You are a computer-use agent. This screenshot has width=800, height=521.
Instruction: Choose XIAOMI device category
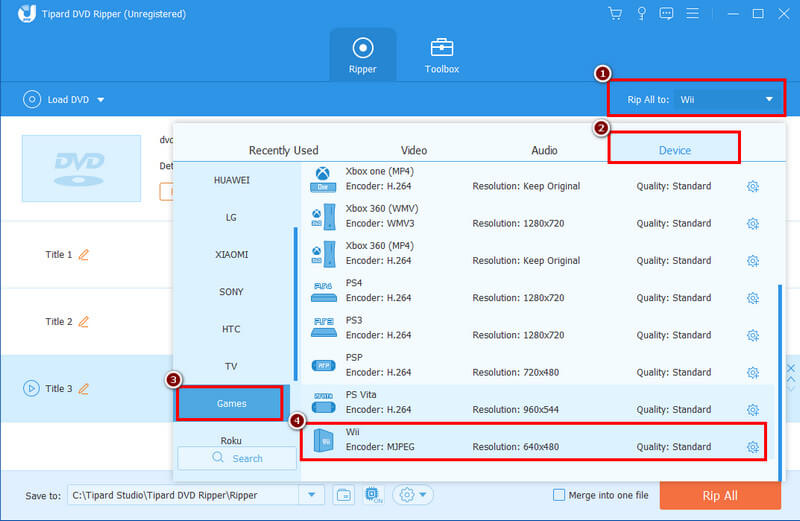click(232, 255)
